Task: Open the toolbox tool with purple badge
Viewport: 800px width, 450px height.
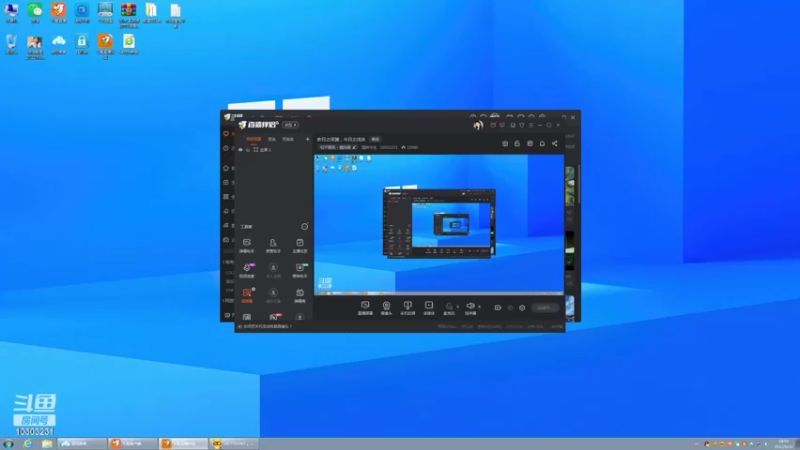Action: (x=247, y=270)
